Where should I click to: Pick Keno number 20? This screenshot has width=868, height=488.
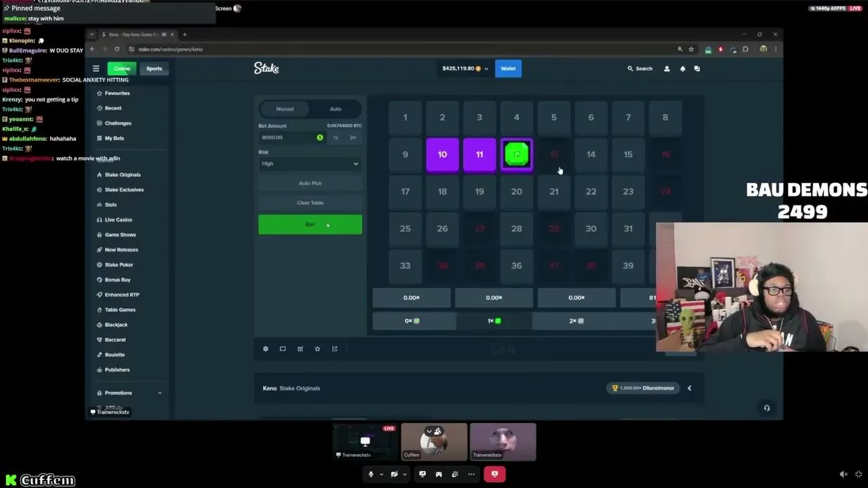(517, 192)
